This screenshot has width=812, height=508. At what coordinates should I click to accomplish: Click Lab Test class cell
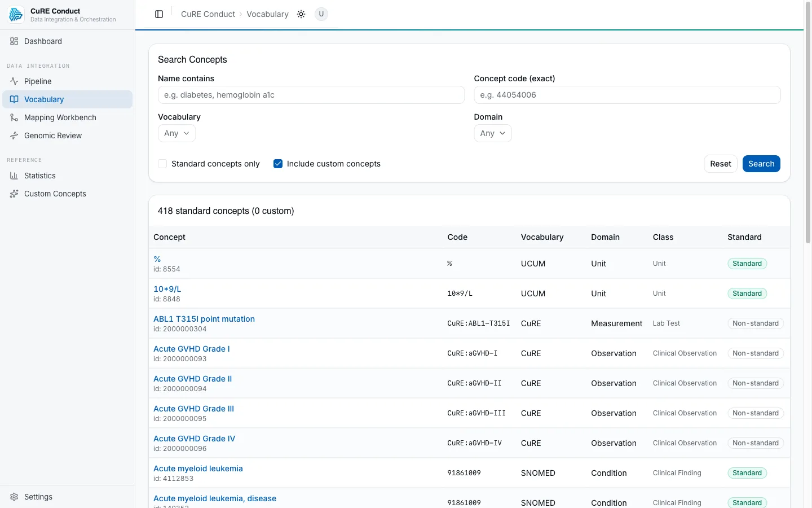(667, 323)
